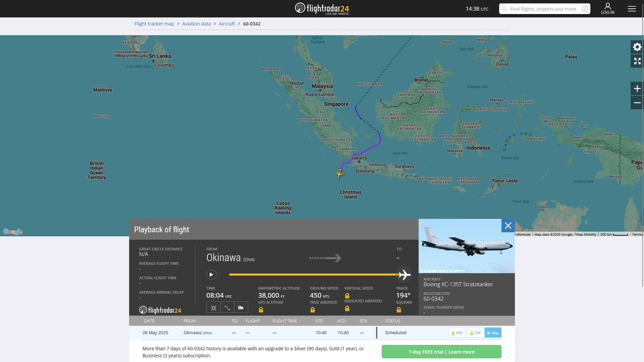Click the Okinawa origin heading
Screen dimensions: 644x362
tap(223, 258)
